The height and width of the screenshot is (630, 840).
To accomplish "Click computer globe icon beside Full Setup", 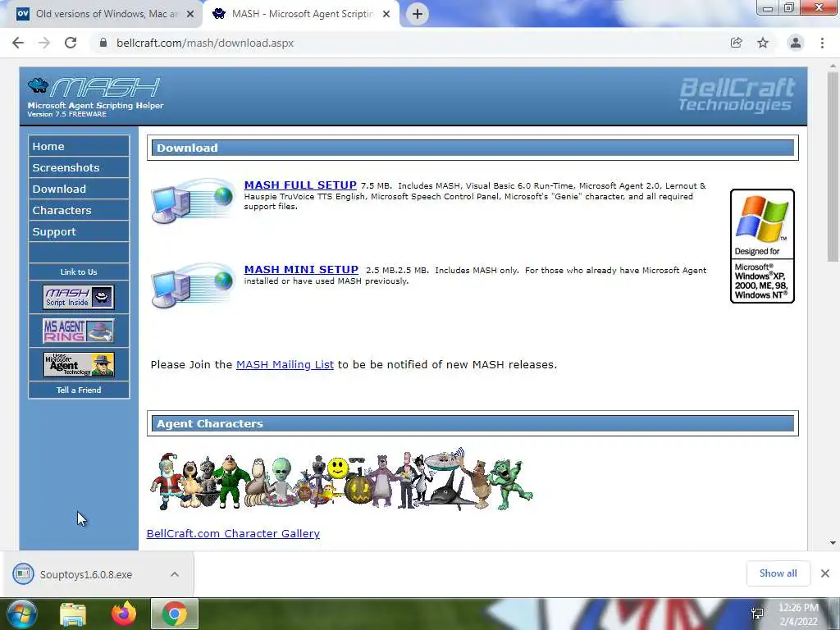I will pyautogui.click(x=192, y=201).
